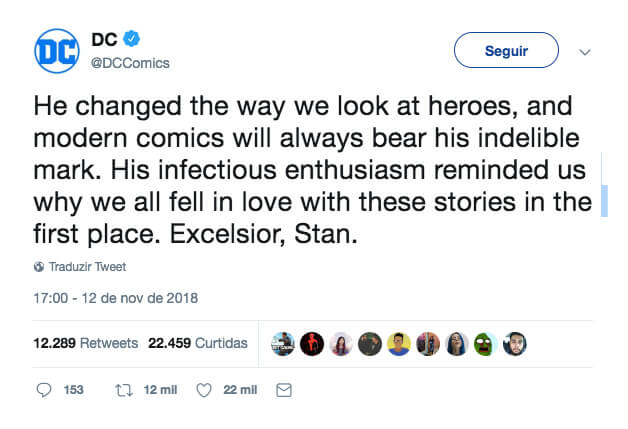The height and width of the screenshot is (429, 628).
Task: Click the red-on-black silhouette liker avatar
Action: 312,343
